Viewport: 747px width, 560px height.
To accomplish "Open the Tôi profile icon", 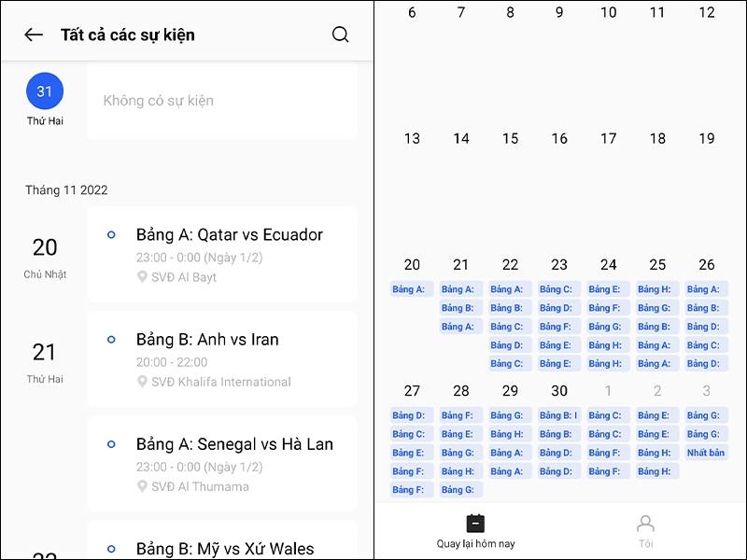I will (645, 524).
